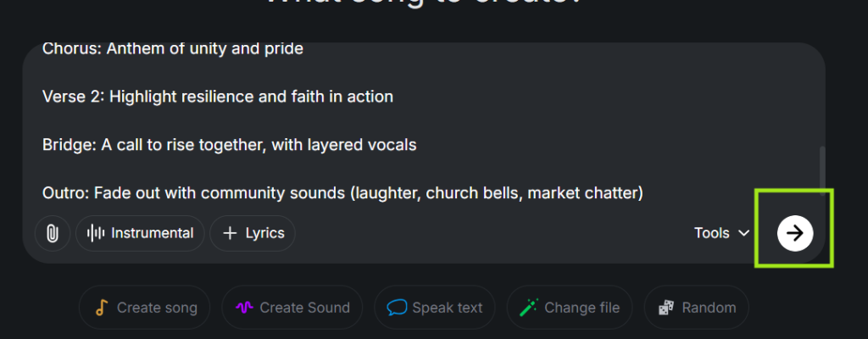This screenshot has height=339, width=868.
Task: Choose the Change file option
Action: (581, 308)
